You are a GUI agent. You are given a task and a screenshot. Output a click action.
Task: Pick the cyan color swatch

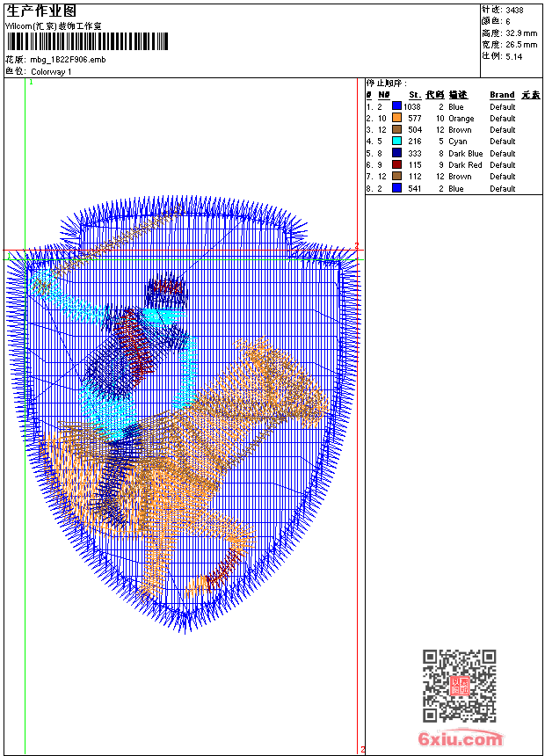pos(396,142)
